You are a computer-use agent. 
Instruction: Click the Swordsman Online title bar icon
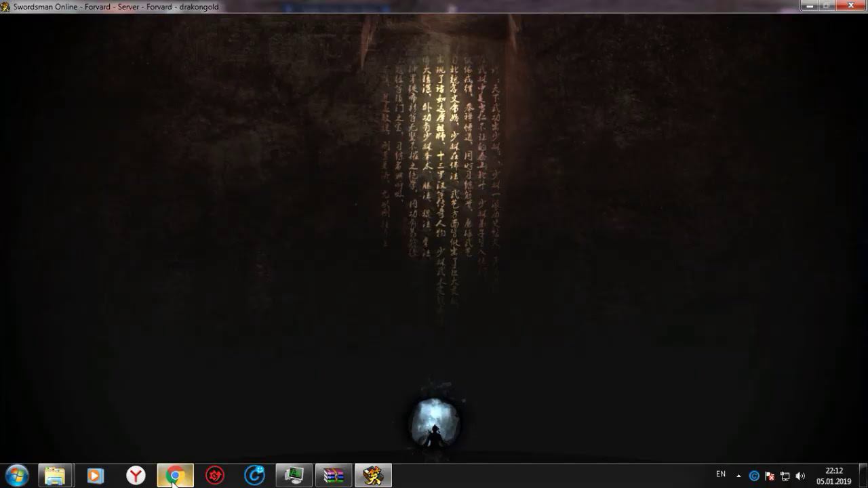pyautogui.click(x=5, y=7)
